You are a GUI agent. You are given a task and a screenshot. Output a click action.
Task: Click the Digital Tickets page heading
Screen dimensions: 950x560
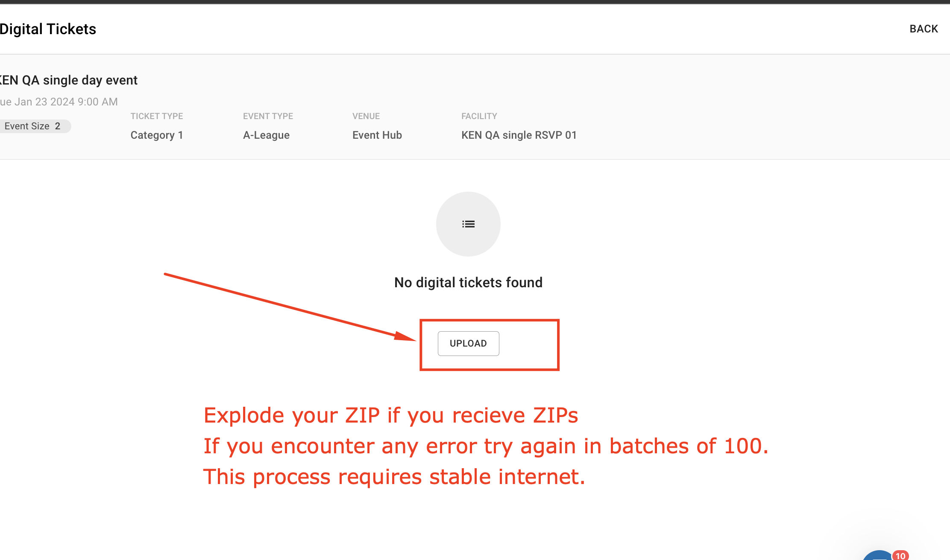click(x=48, y=29)
